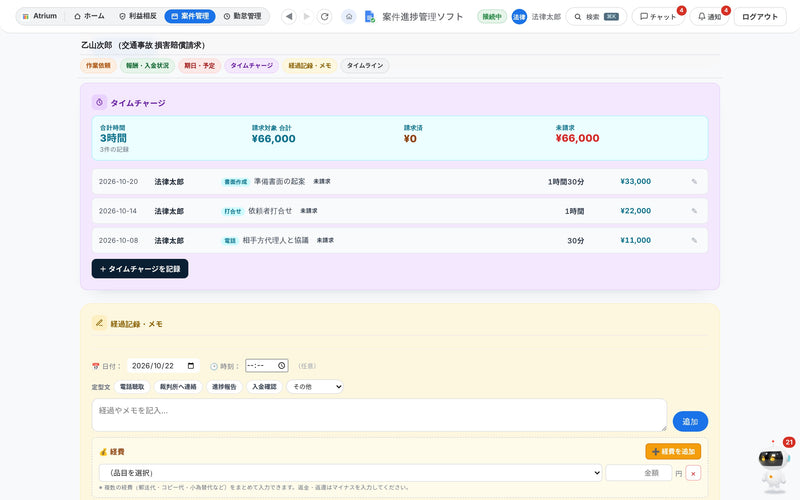Image resolution: width=800 pixels, height=500 pixels.
Task: Click the 金額 amount input field
Action: click(x=638, y=473)
